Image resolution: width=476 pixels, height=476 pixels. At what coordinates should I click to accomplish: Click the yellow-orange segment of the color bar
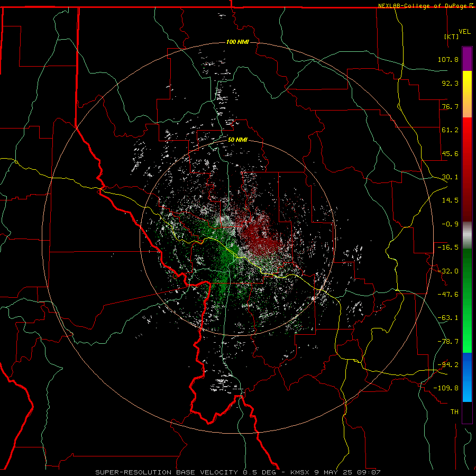467,94
